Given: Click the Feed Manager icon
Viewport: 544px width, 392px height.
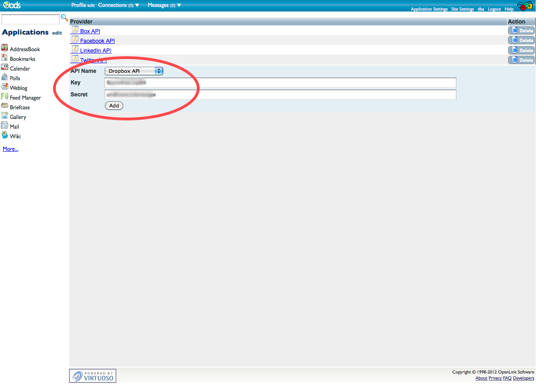Looking at the screenshot, I should 5,97.
